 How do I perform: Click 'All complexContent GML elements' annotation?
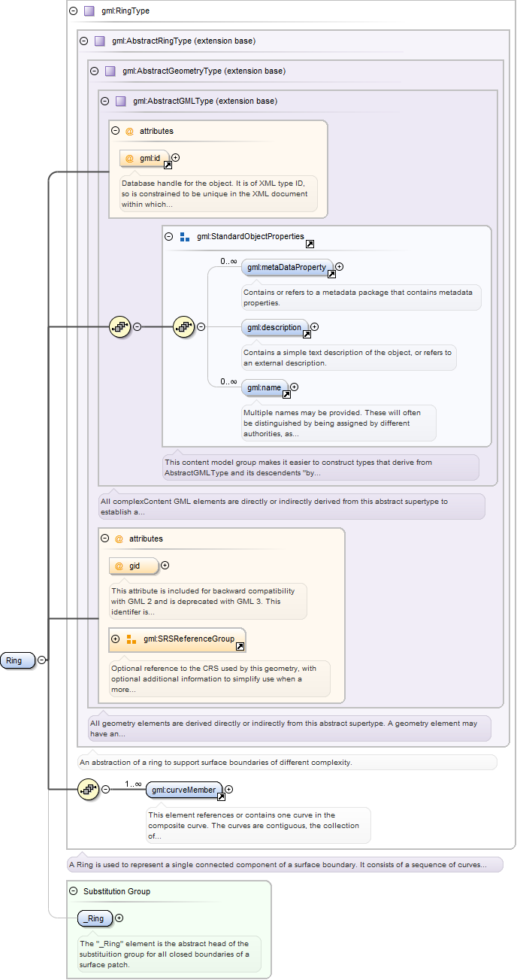point(275,507)
